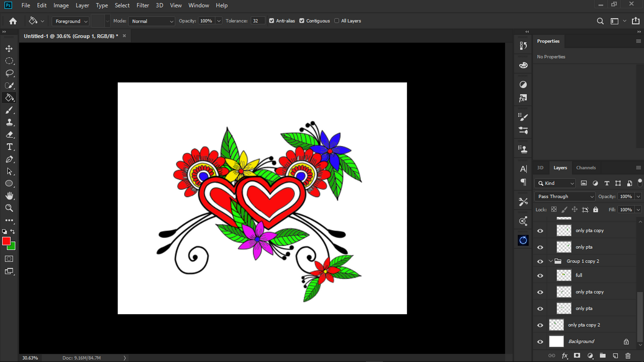
Task: Open the Pass Through blend mode dropdown
Action: (565, 196)
